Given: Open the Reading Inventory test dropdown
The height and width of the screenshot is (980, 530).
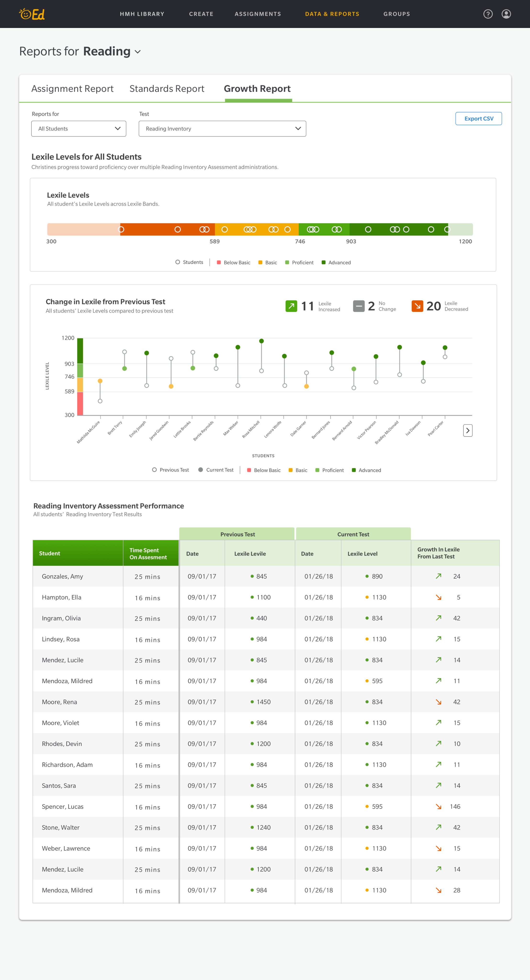Looking at the screenshot, I should (222, 128).
